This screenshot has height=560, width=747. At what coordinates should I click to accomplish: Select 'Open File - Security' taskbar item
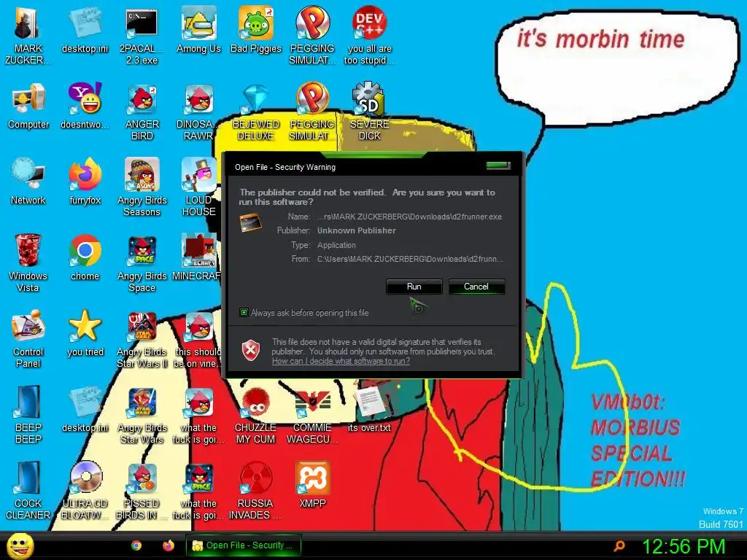click(244, 545)
